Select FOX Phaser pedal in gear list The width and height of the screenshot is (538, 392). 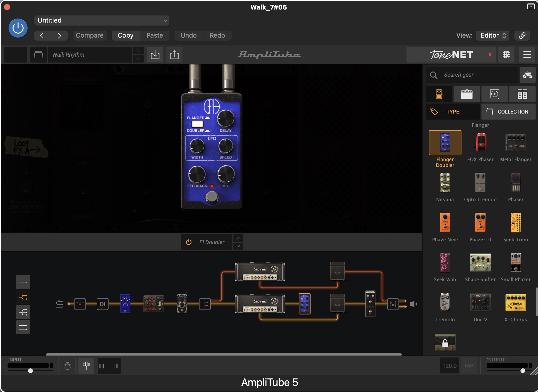click(x=480, y=143)
